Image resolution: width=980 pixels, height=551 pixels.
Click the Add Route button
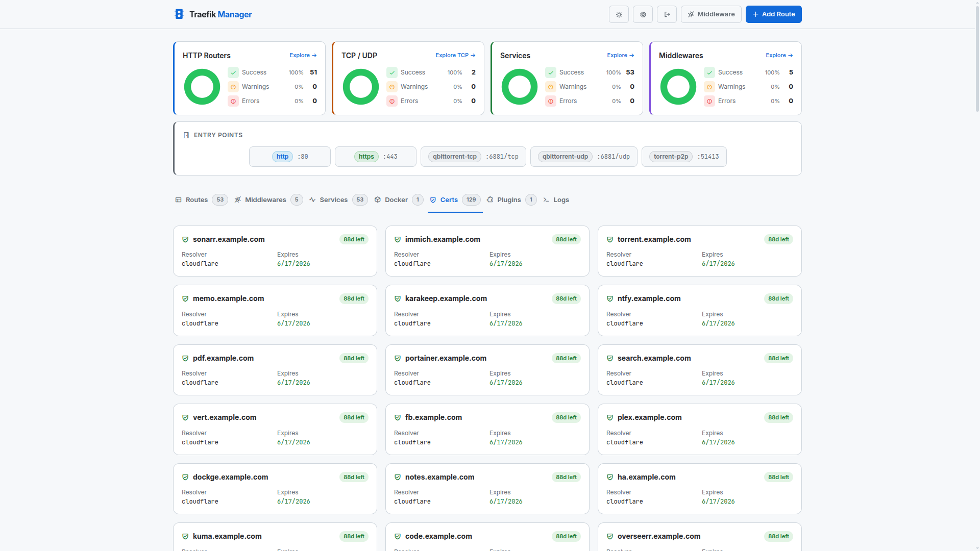773,14
